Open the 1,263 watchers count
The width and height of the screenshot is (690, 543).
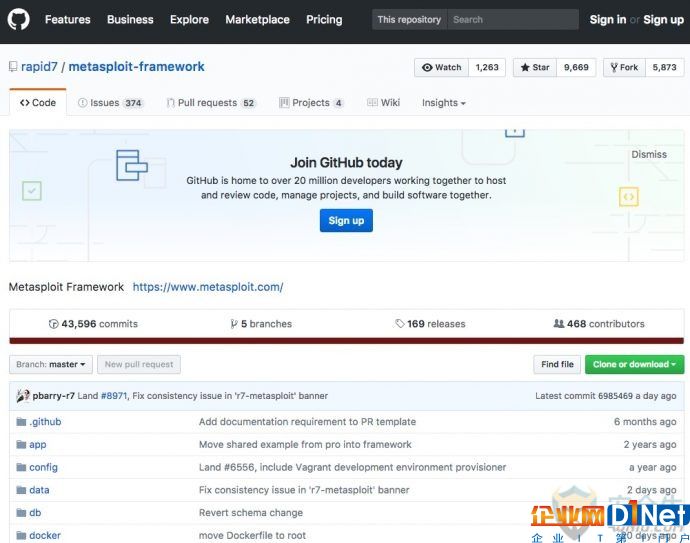coord(487,67)
